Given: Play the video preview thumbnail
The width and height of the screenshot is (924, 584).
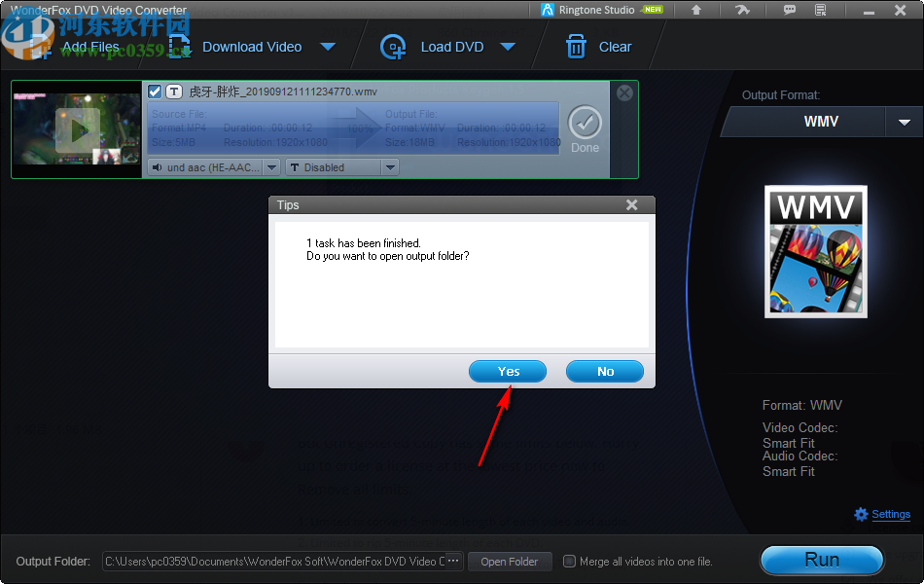Looking at the screenshot, I should [76, 129].
